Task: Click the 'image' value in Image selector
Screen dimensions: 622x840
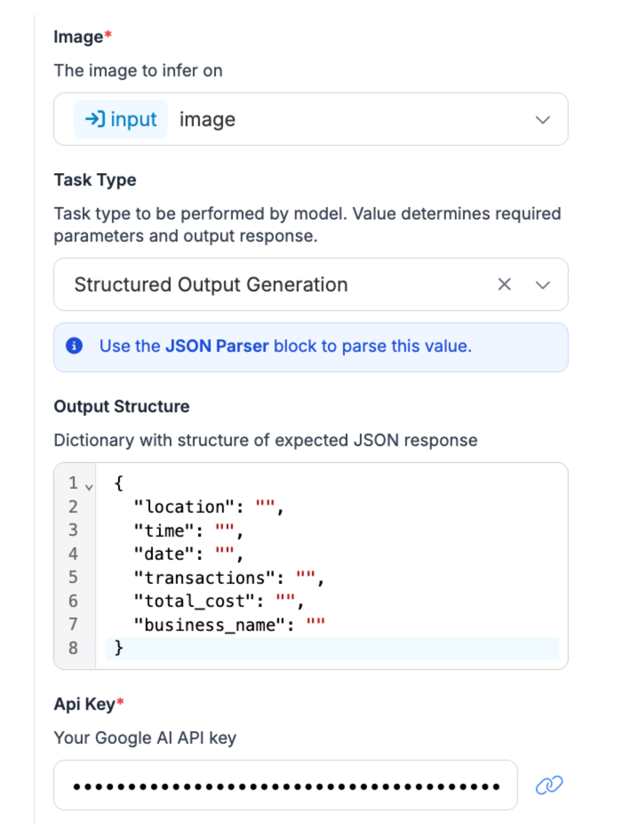Action: (x=207, y=120)
